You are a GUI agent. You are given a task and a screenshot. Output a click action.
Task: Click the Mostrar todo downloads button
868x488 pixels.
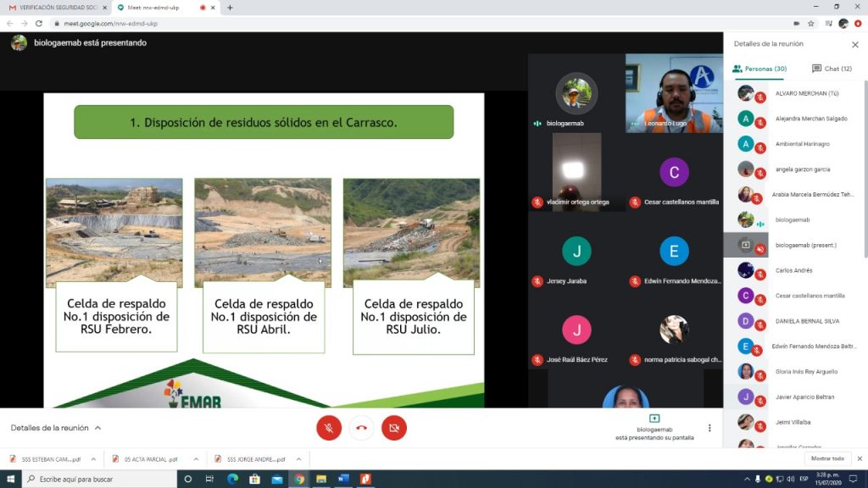827,458
